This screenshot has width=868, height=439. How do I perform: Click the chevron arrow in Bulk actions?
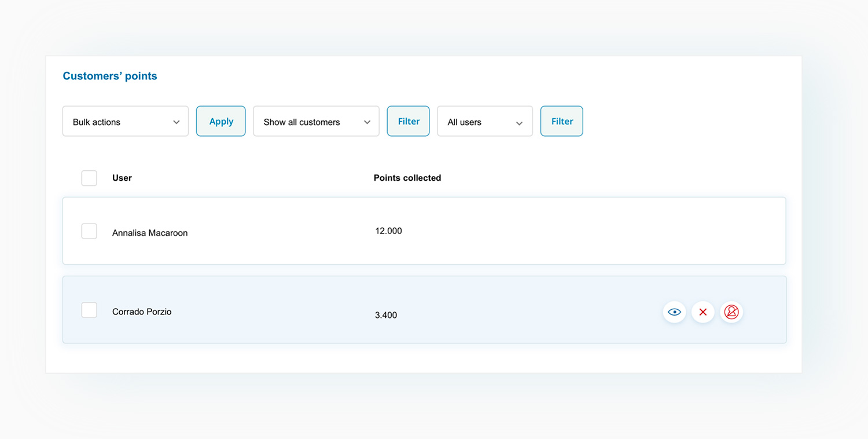tap(176, 122)
